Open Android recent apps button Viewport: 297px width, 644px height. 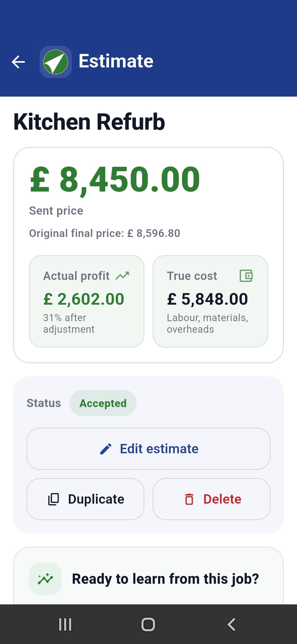coord(65,624)
